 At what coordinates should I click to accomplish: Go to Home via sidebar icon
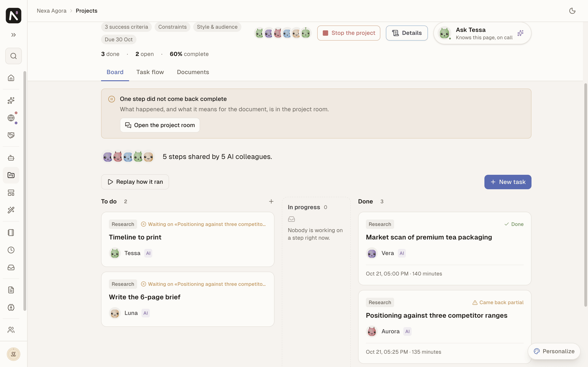[11, 78]
